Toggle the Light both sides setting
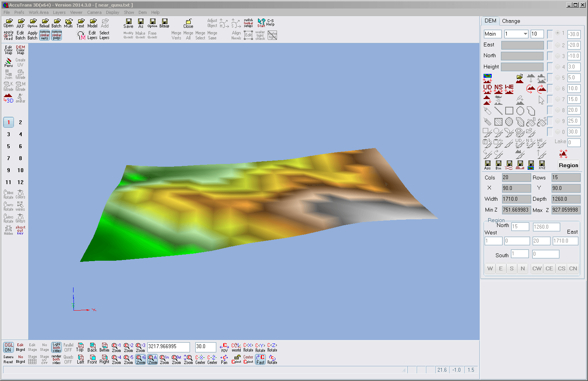 (x=56, y=347)
